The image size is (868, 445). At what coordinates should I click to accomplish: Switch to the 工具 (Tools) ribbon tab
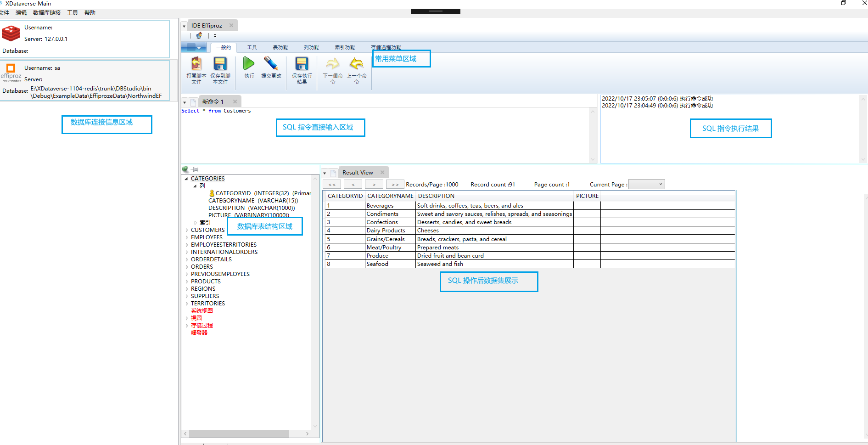[x=252, y=47]
